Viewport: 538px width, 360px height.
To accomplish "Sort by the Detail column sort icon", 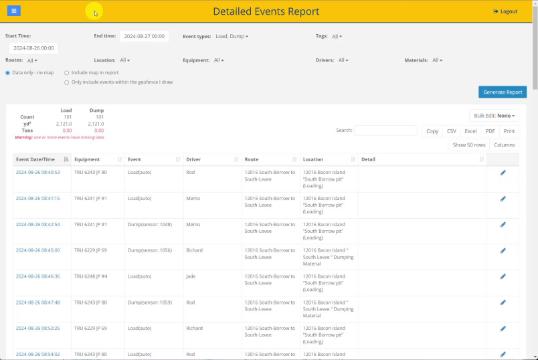I will coord(481,159).
